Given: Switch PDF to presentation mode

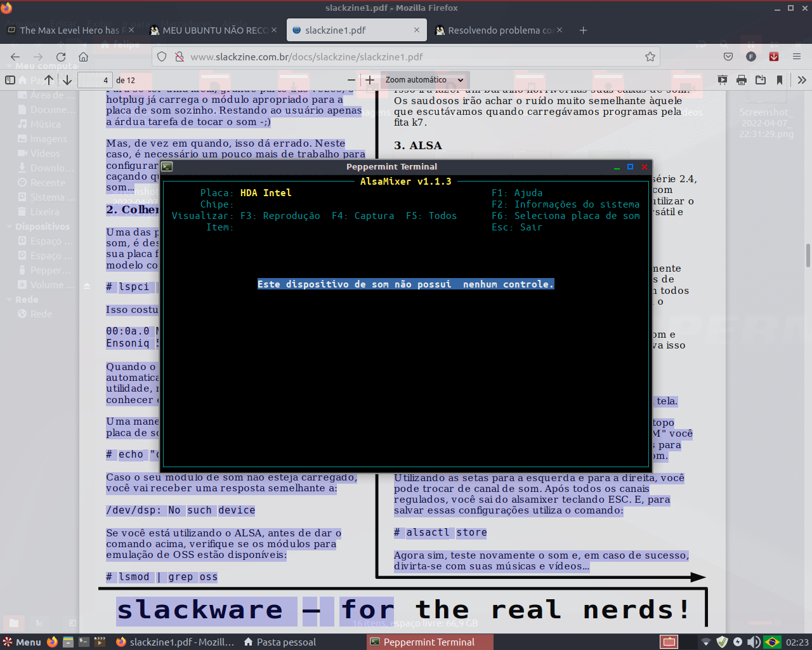Looking at the screenshot, I should pyautogui.click(x=723, y=80).
